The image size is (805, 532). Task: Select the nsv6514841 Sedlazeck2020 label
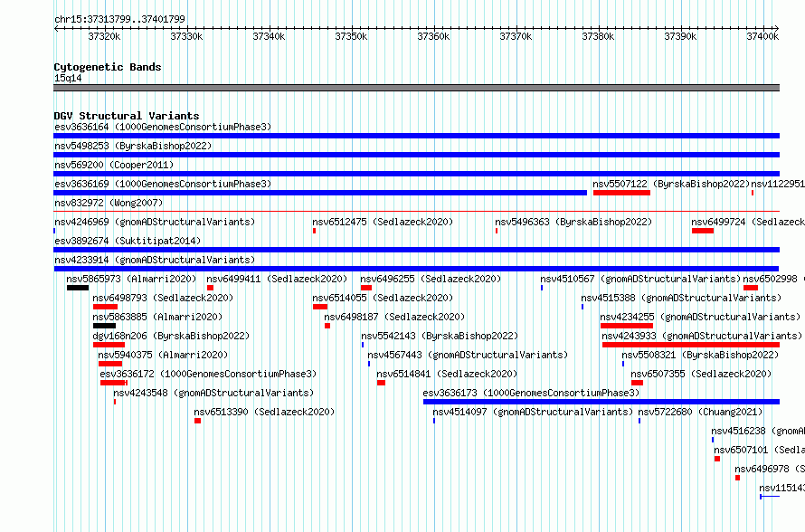coord(447,374)
